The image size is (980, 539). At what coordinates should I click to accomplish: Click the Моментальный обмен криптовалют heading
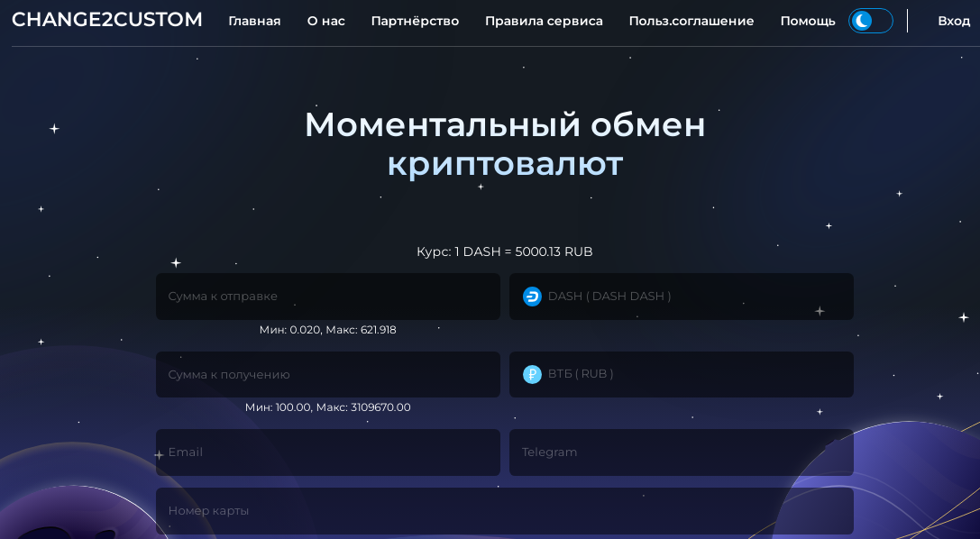coord(505,144)
